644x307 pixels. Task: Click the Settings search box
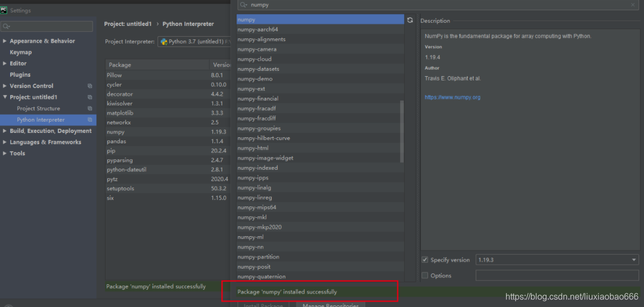[x=47, y=26]
